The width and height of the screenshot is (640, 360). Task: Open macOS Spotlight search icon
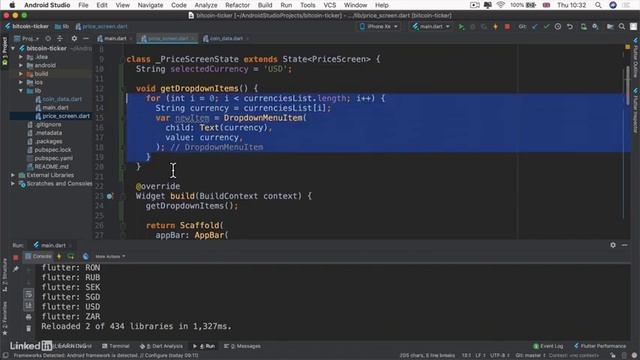[x=598, y=5]
